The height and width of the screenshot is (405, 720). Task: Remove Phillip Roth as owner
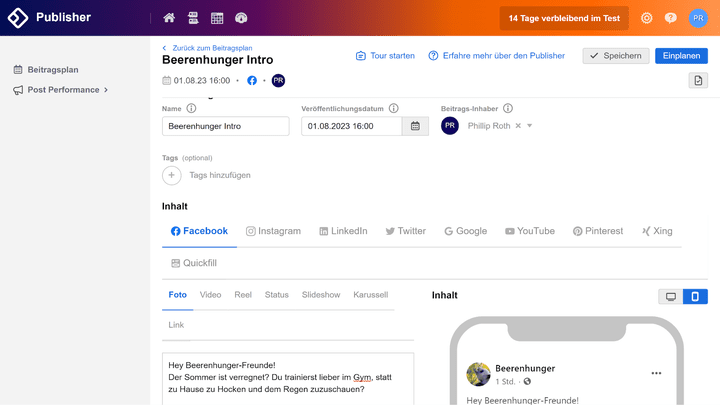(518, 126)
